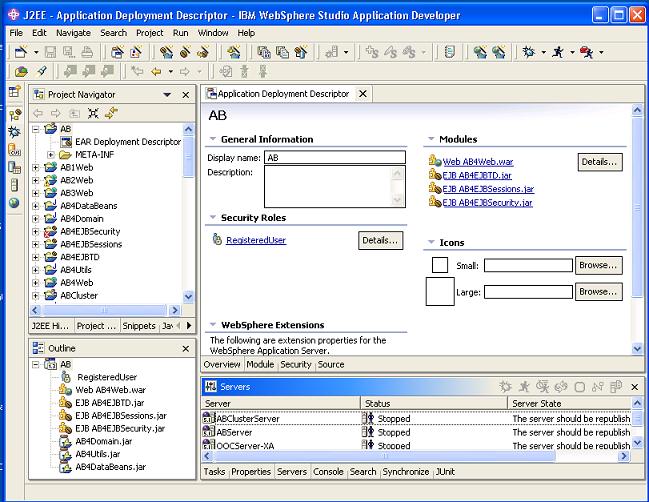Open the RegisteredUser security role link
649x502 pixels.
[256, 240]
